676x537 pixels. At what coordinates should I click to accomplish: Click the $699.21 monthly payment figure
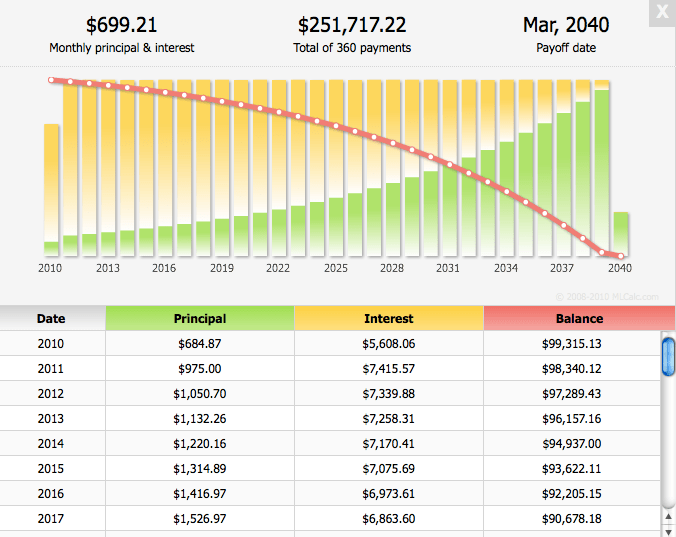pyautogui.click(x=122, y=25)
